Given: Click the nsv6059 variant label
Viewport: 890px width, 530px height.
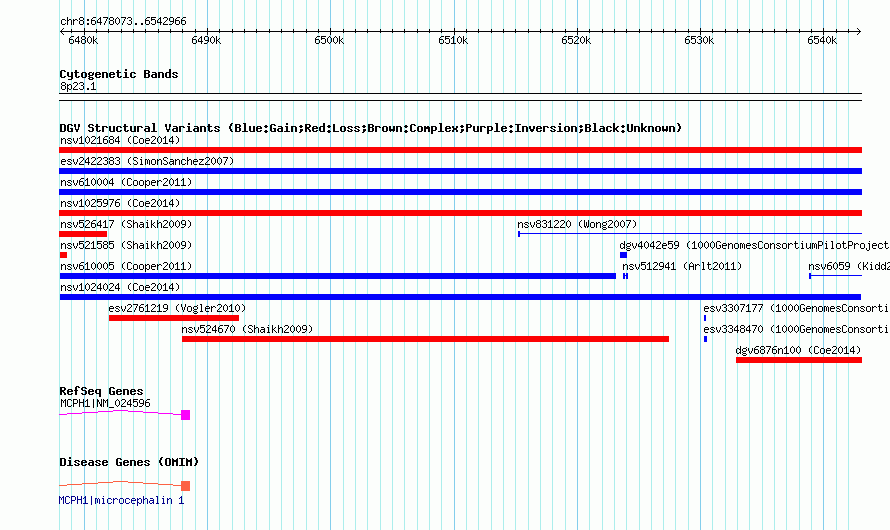Looking at the screenshot, I should (x=849, y=266).
